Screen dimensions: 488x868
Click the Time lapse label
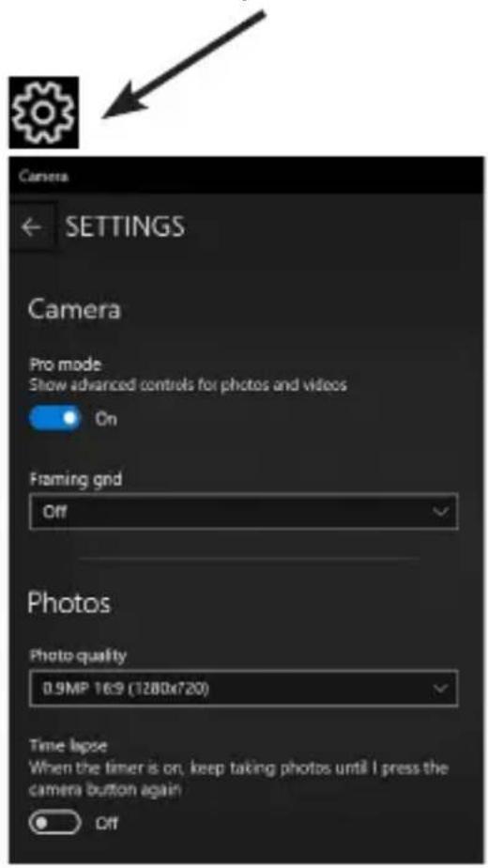(69, 746)
